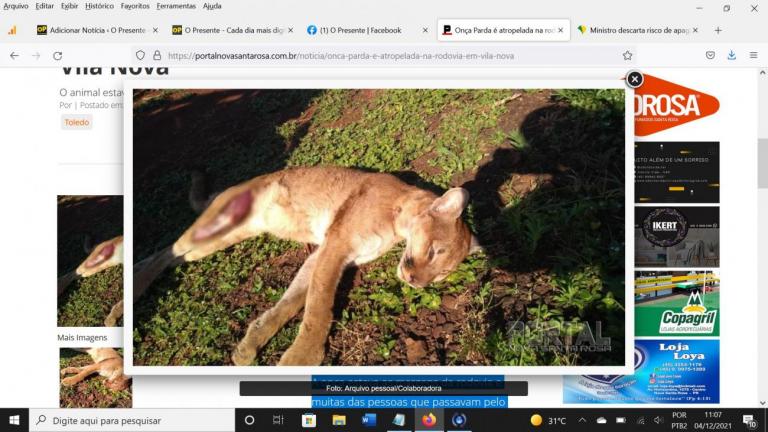Screen dimensions: 768x432
Task: Open network connection tray icon
Action: [x=640, y=420]
